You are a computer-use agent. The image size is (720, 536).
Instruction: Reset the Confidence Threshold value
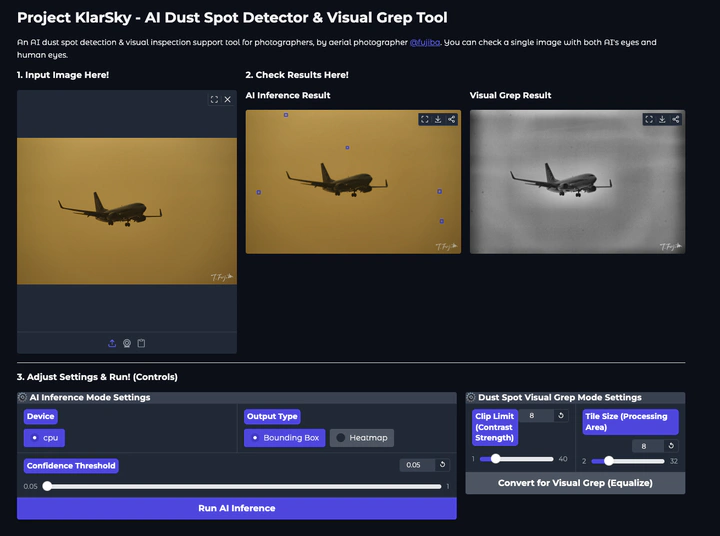click(x=442, y=465)
